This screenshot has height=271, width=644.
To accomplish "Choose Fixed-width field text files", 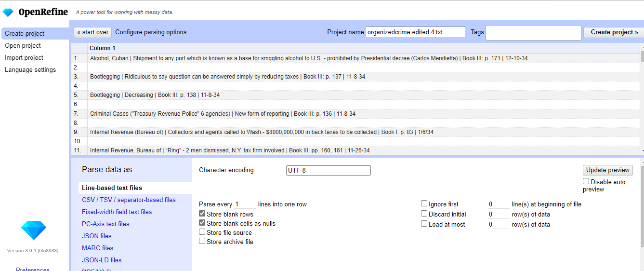I will pyautogui.click(x=117, y=212).
